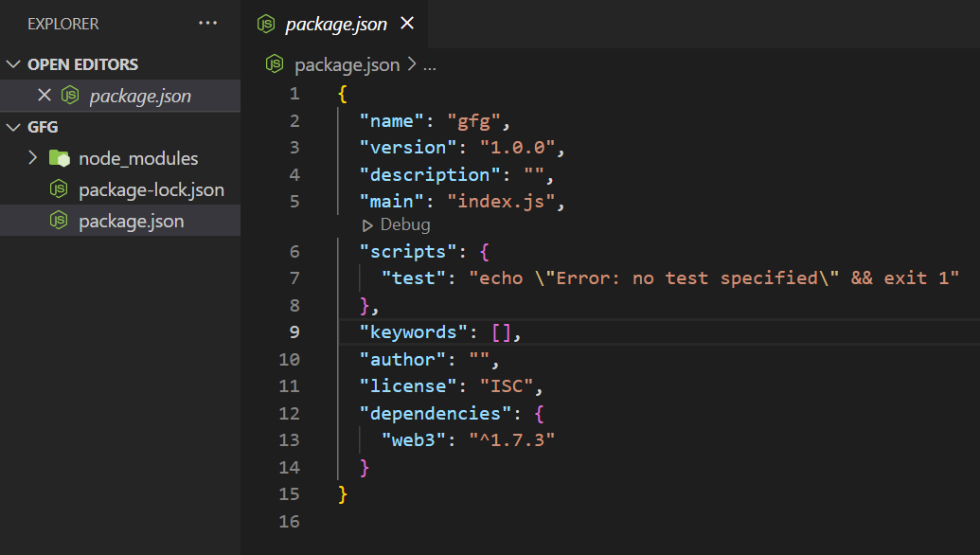Click the package.json breadcrumb label
This screenshot has height=555, width=980.
[347, 64]
